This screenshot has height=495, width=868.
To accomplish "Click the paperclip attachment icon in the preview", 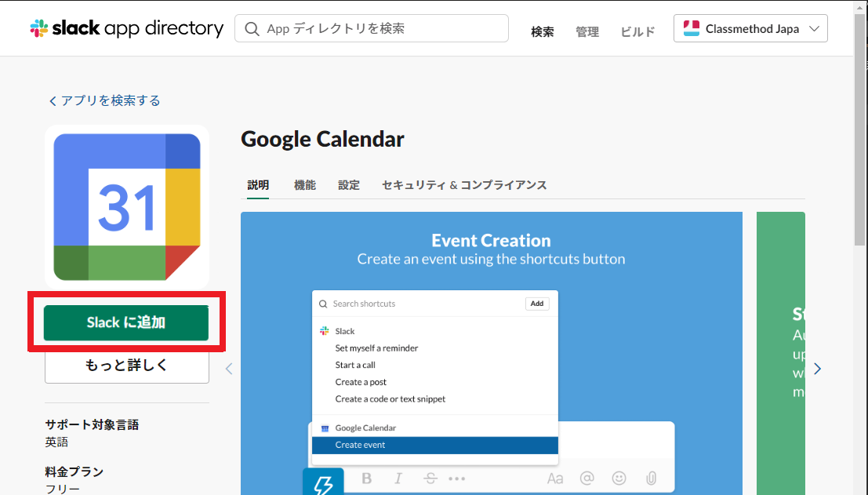I will coord(651,479).
